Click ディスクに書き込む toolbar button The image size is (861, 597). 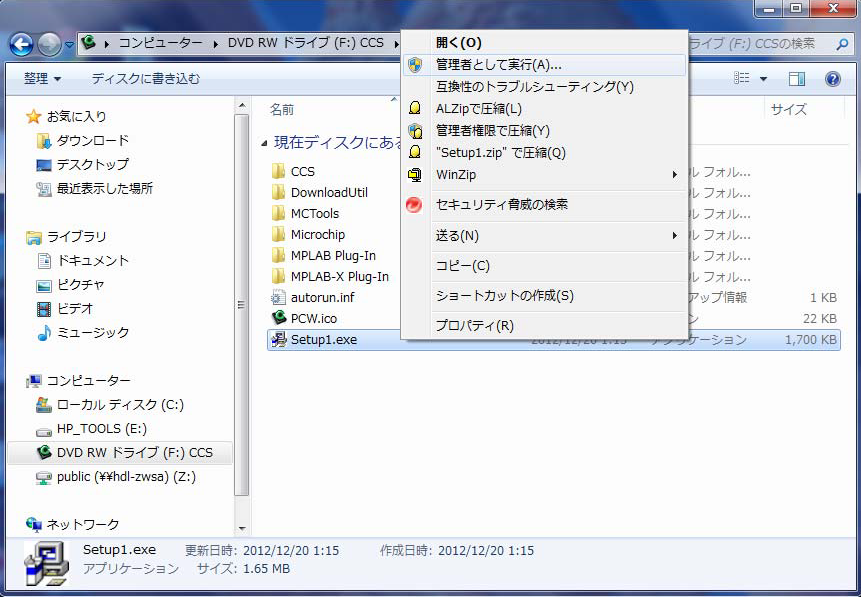(145, 78)
